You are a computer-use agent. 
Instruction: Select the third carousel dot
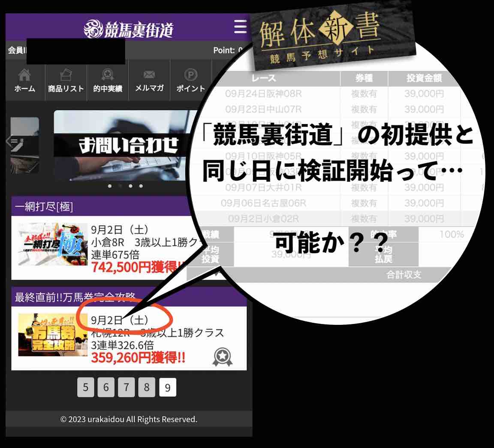pos(130,186)
